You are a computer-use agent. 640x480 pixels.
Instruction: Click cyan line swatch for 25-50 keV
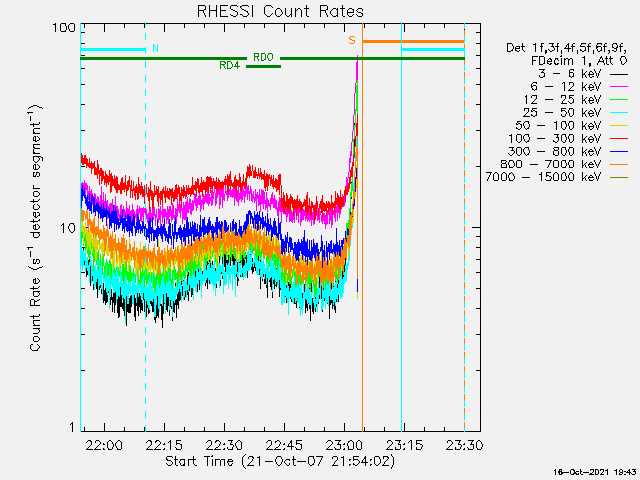click(619, 113)
